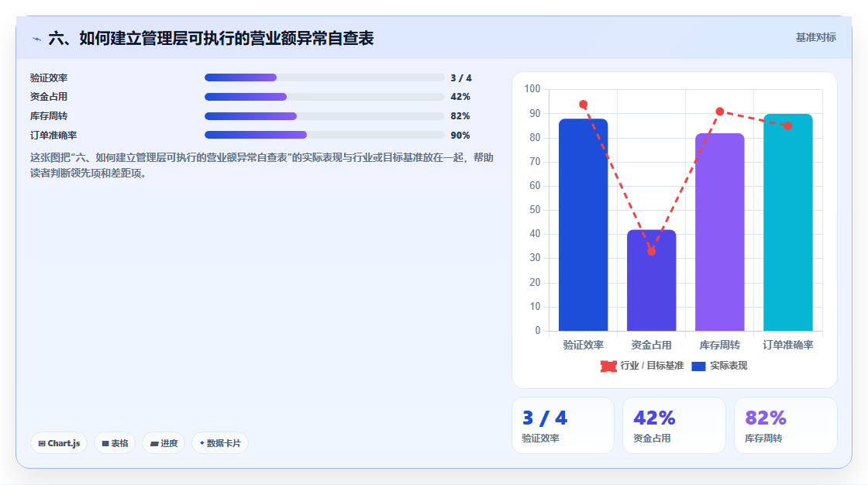Click the 资金占用 progress bar
The width and height of the screenshot is (868, 485).
pos(325,97)
